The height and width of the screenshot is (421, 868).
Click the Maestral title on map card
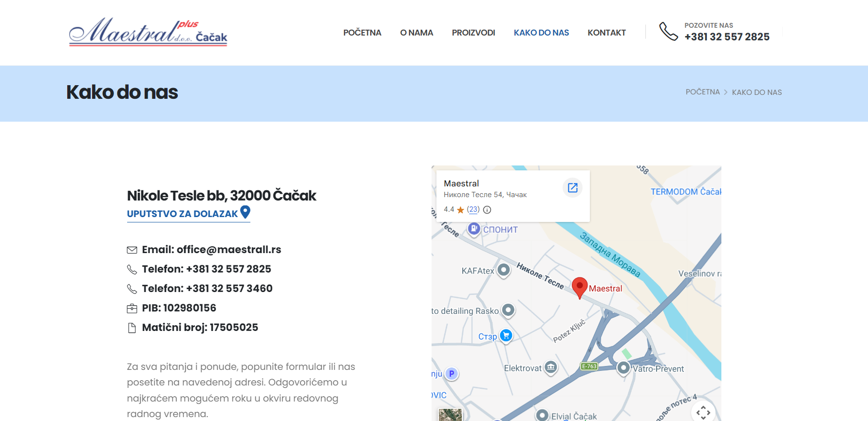click(x=461, y=183)
